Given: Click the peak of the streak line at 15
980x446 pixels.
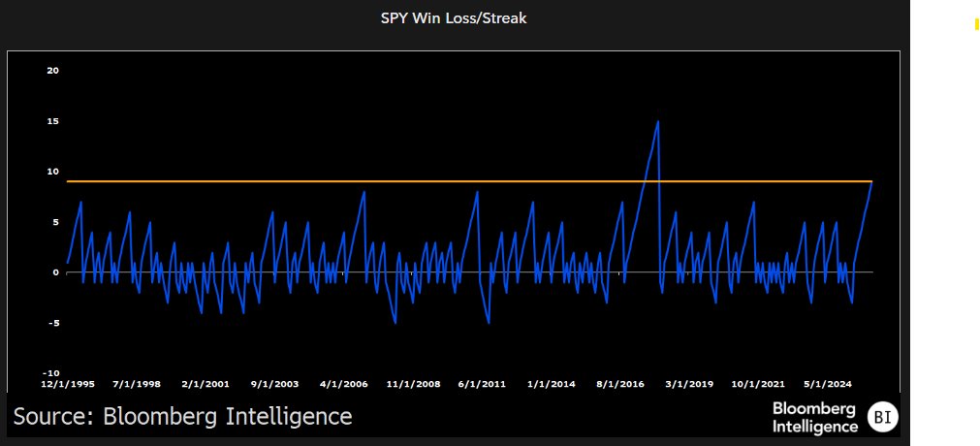Looking at the screenshot, I should tap(657, 121).
